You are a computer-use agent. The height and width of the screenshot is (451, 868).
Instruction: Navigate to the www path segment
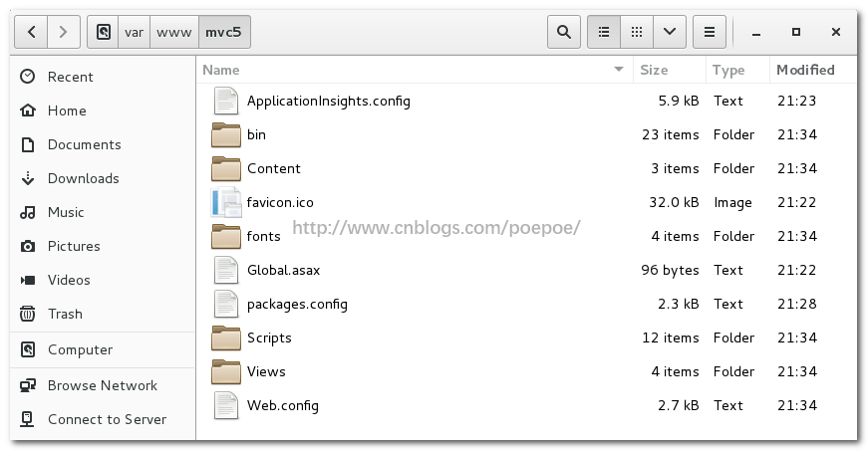pyautogui.click(x=174, y=32)
